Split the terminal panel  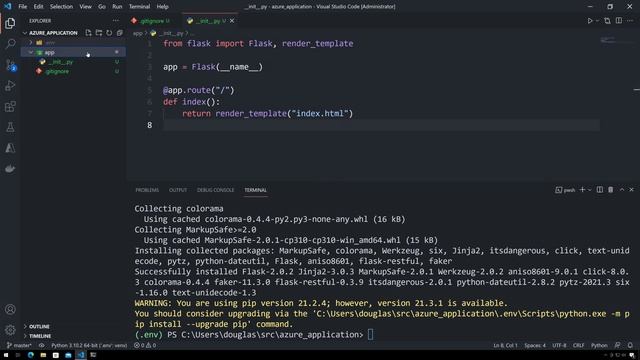click(x=600, y=190)
